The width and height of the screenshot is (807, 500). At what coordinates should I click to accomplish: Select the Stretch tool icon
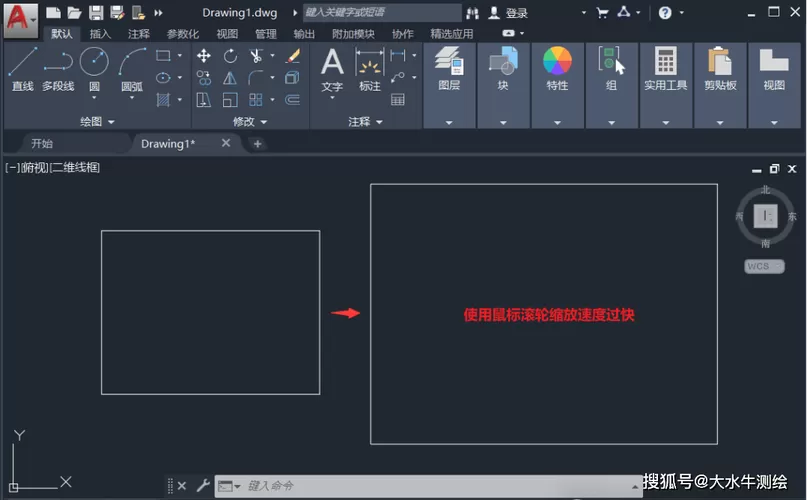[x=204, y=100]
